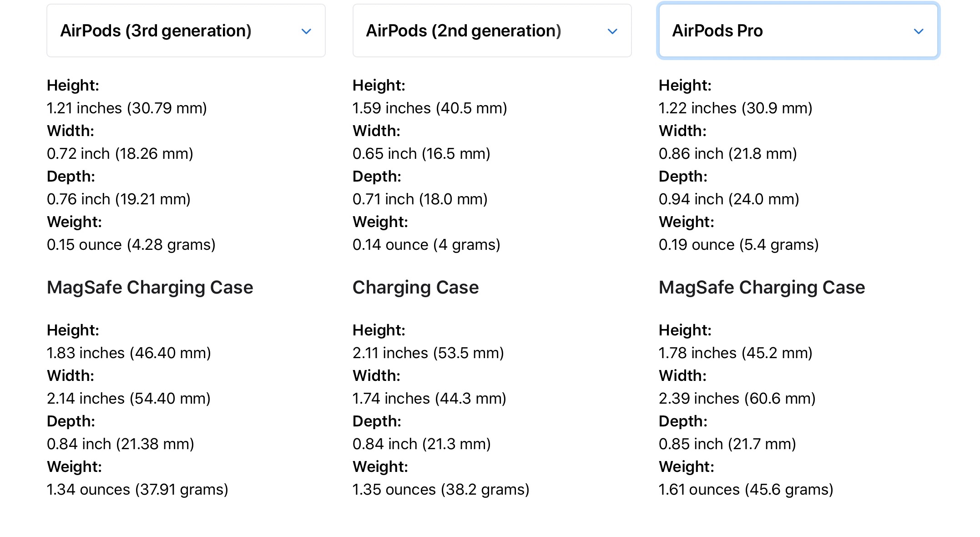Image resolution: width=980 pixels, height=537 pixels.
Task: Open the AirPods Pro model dropdown
Action: [798, 31]
